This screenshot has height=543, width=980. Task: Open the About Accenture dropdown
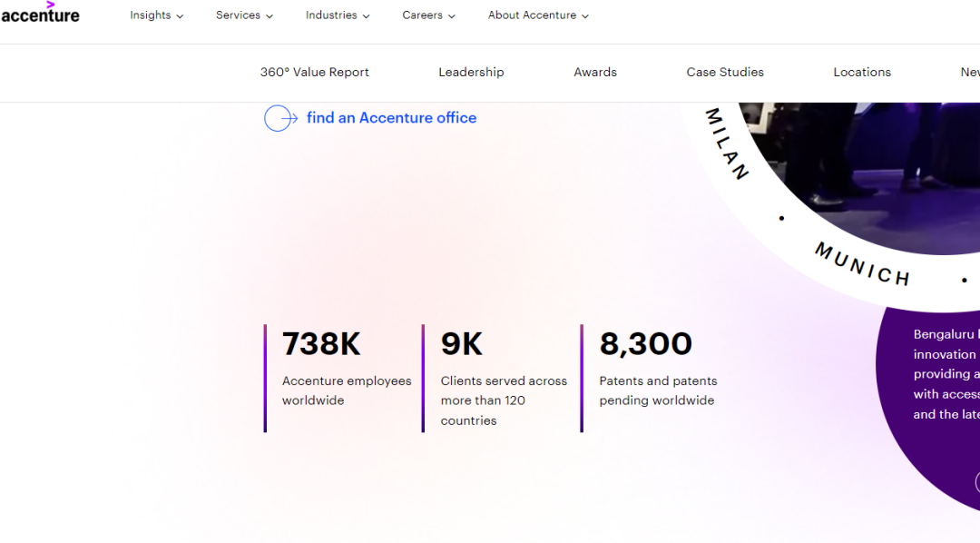pos(538,15)
